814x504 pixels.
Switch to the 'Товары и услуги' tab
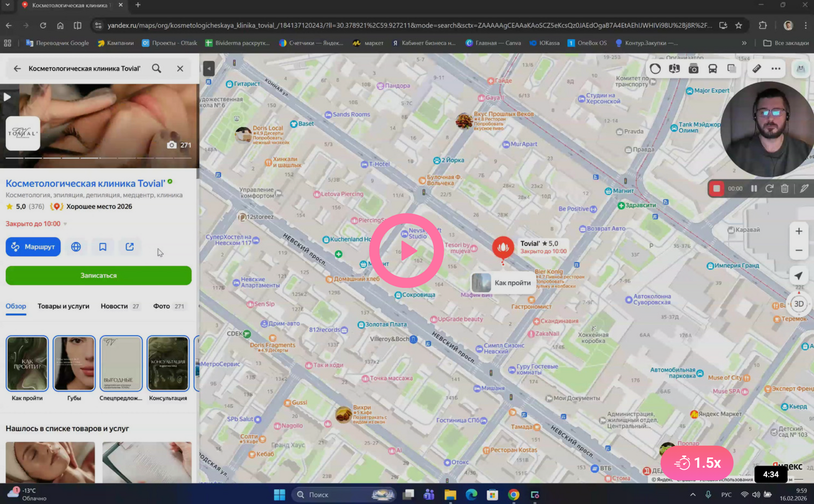click(x=63, y=306)
